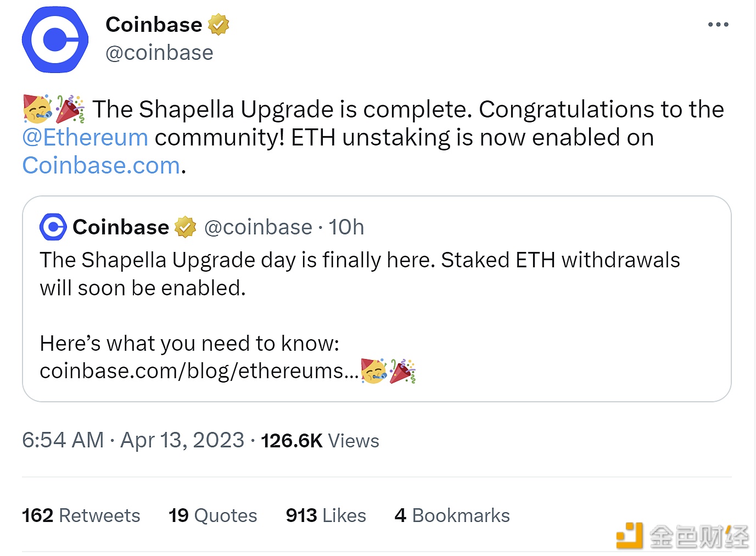Viewport: 756px width, 556px height.
Task: Click the gold watermark logo icon
Action: pyautogui.click(x=629, y=536)
